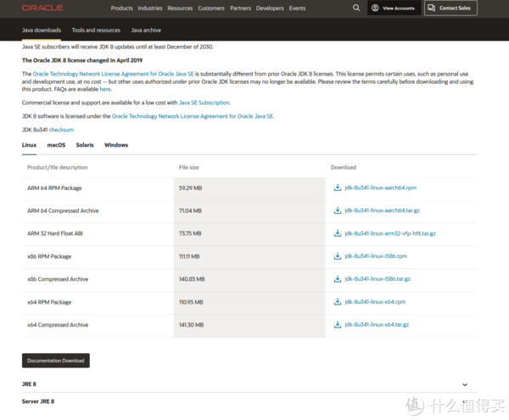Screen dimensions: 509x420
Task: Download jdk-8u341-linux-i586.tar.gz link
Action: point(378,279)
